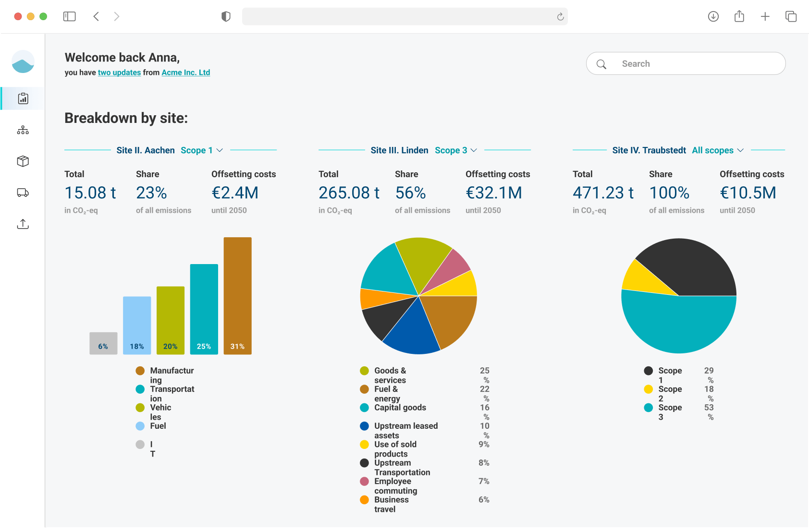This screenshot has width=809, height=532.
Task: Open the two updates link
Action: point(120,73)
